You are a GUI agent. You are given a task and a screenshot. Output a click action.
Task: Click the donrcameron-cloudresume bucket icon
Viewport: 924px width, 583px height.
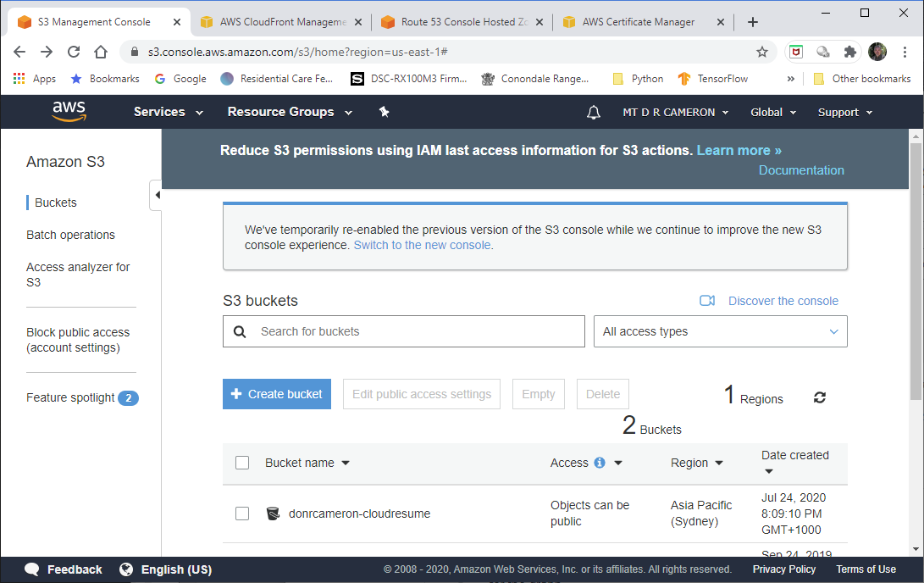[273, 514]
